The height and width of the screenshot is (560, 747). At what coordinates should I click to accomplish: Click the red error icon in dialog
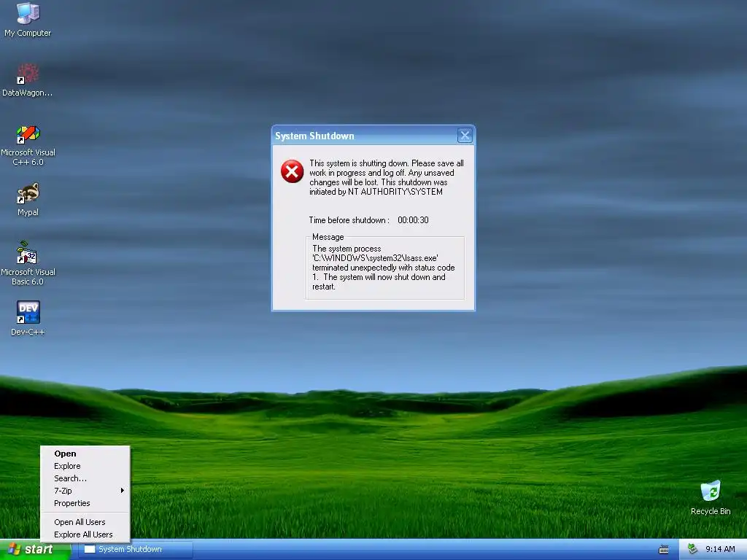(292, 171)
